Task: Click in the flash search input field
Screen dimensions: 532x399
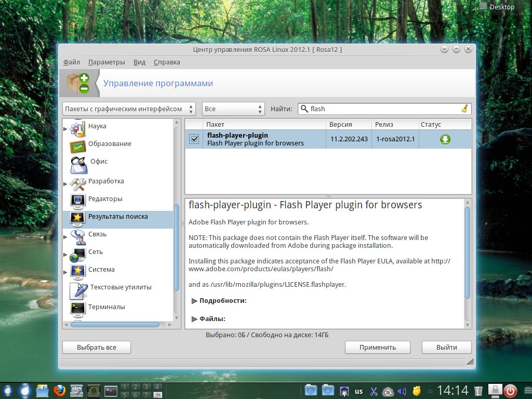Action: (384, 109)
